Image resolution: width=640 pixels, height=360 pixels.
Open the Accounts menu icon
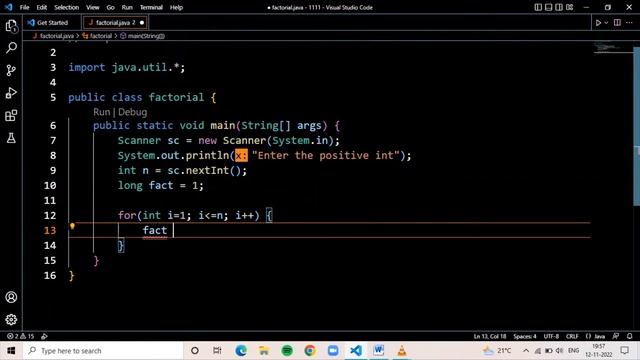[x=11, y=297]
